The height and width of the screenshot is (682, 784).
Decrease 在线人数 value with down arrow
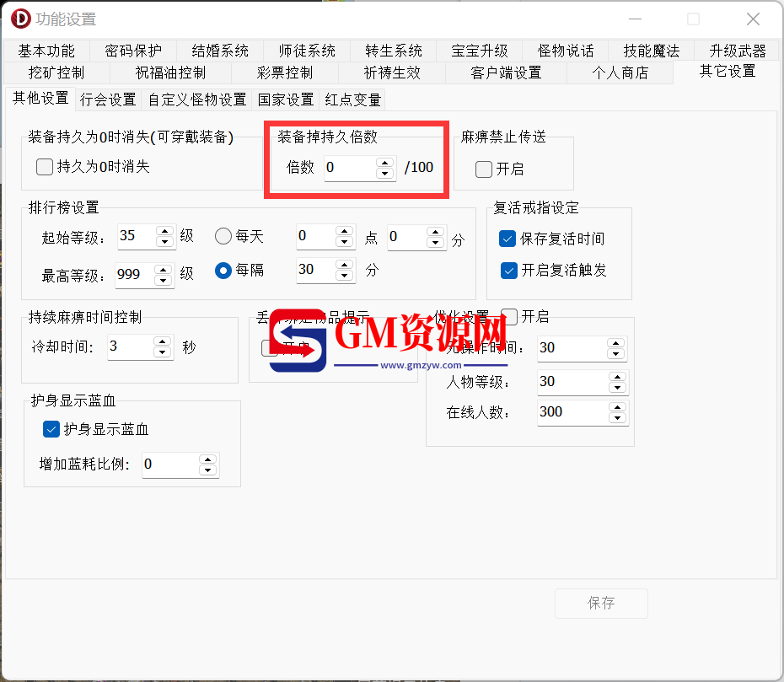click(x=617, y=418)
